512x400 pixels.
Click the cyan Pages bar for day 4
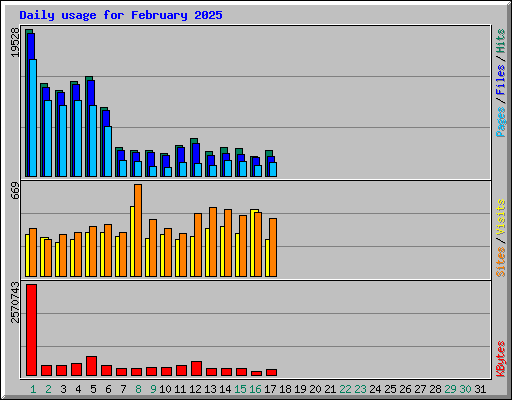[x=78, y=138]
